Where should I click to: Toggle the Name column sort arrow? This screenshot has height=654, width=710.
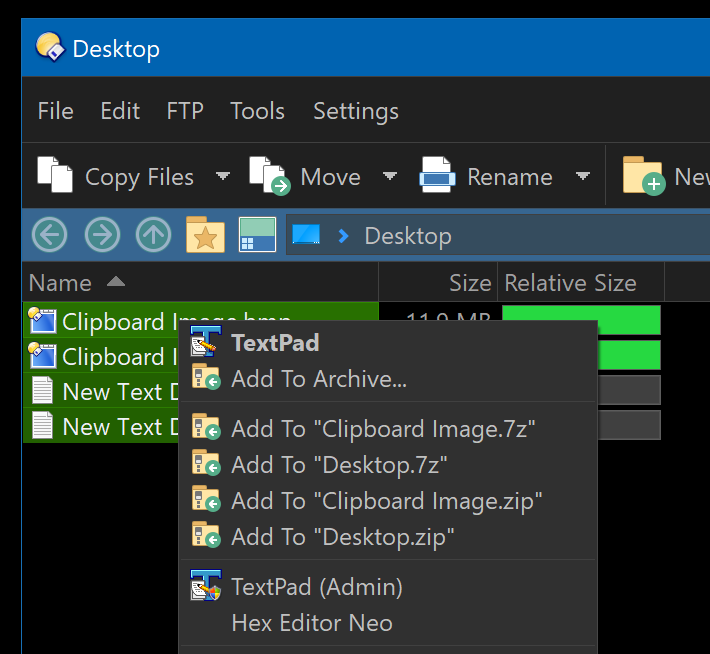[116, 282]
